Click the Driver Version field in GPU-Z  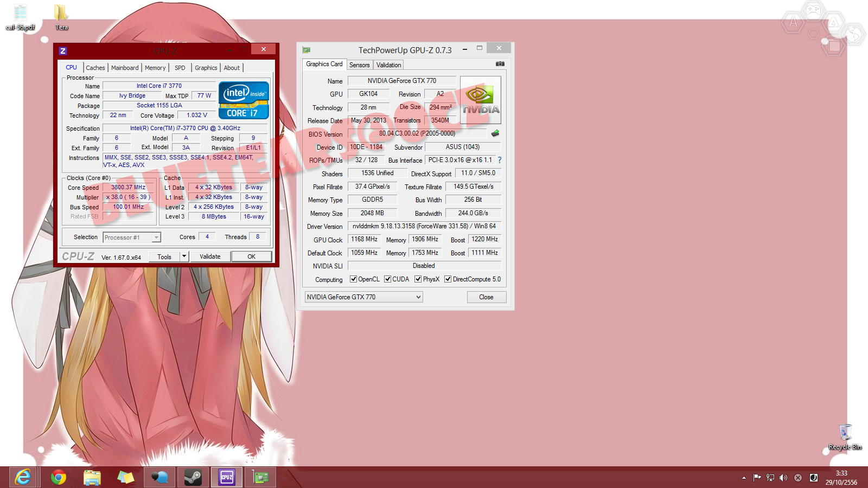424,226
